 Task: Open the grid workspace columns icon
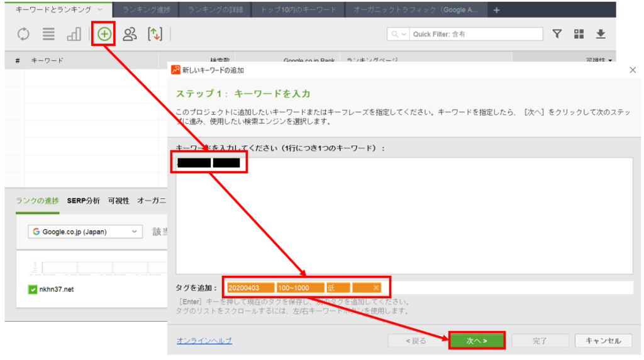click(579, 34)
